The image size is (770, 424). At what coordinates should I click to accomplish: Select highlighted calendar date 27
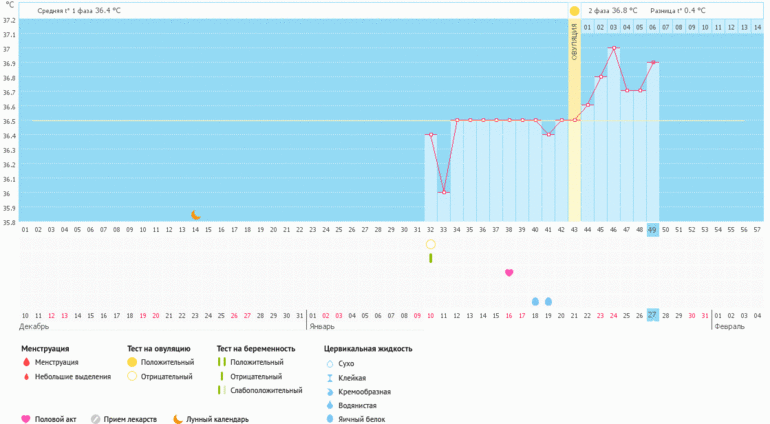(x=652, y=315)
